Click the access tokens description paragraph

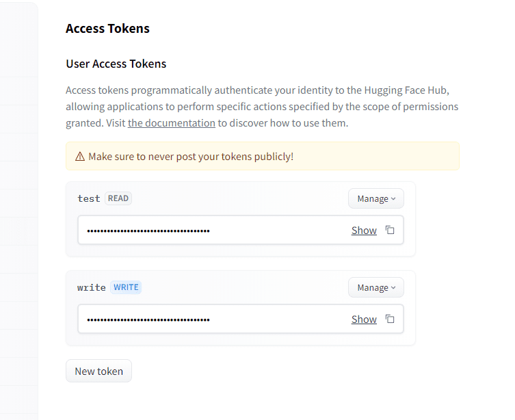tap(262, 107)
